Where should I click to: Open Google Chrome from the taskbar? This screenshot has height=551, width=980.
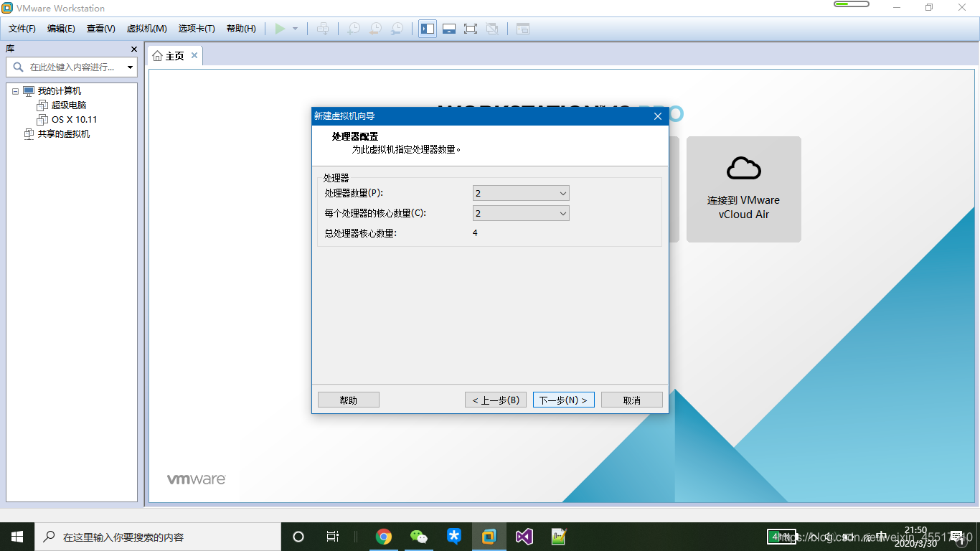[x=384, y=537]
